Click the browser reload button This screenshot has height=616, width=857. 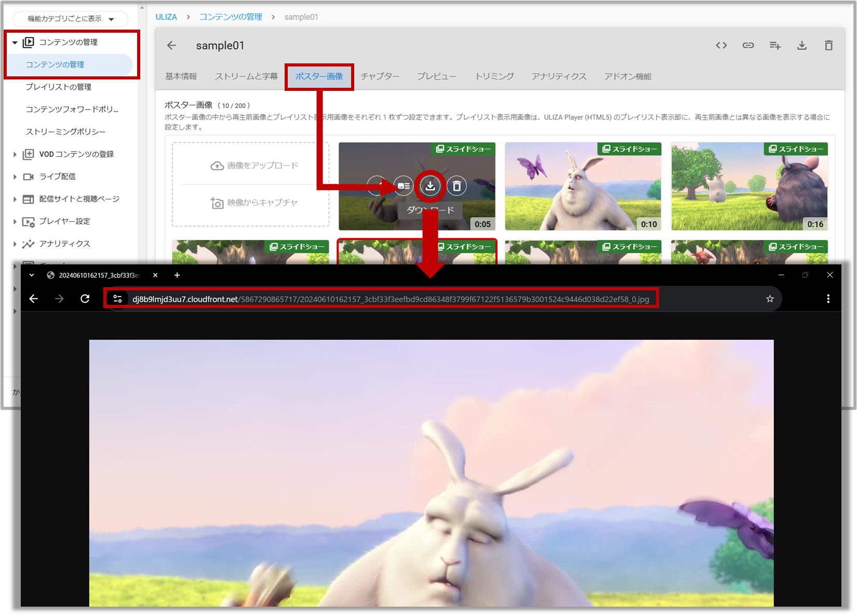[85, 299]
